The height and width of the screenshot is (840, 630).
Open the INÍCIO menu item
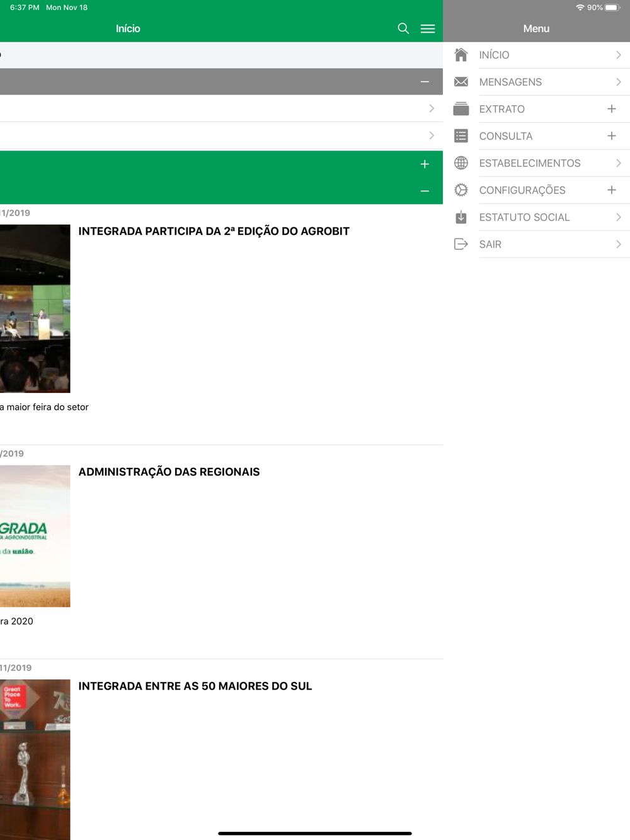(x=536, y=55)
